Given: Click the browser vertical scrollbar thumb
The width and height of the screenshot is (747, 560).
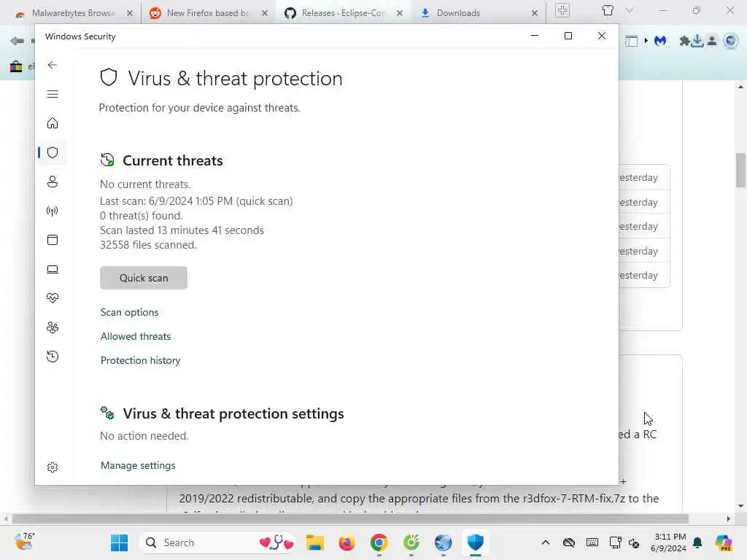Looking at the screenshot, I should pyautogui.click(x=740, y=170).
